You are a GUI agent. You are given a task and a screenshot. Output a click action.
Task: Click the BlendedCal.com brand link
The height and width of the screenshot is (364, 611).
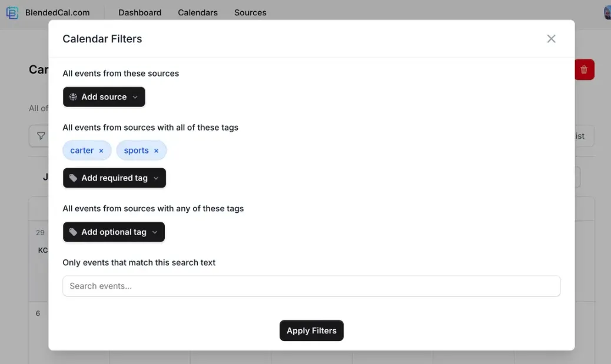[57, 12]
